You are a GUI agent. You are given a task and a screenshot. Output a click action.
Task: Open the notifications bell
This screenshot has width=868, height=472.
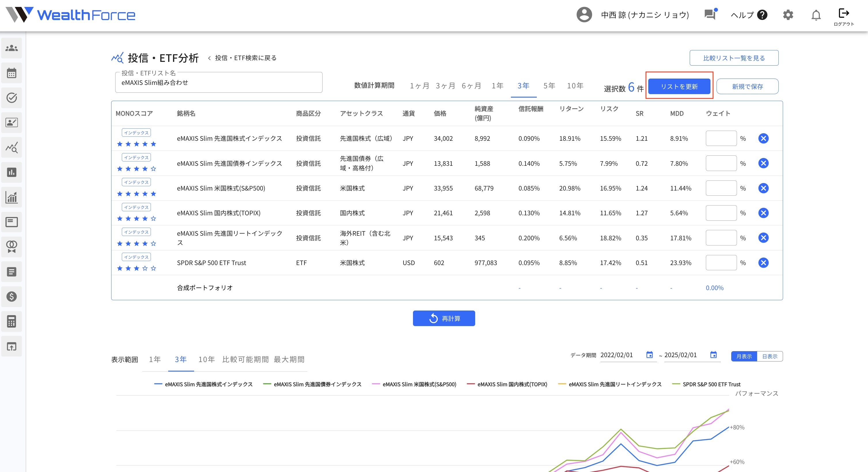click(x=816, y=15)
